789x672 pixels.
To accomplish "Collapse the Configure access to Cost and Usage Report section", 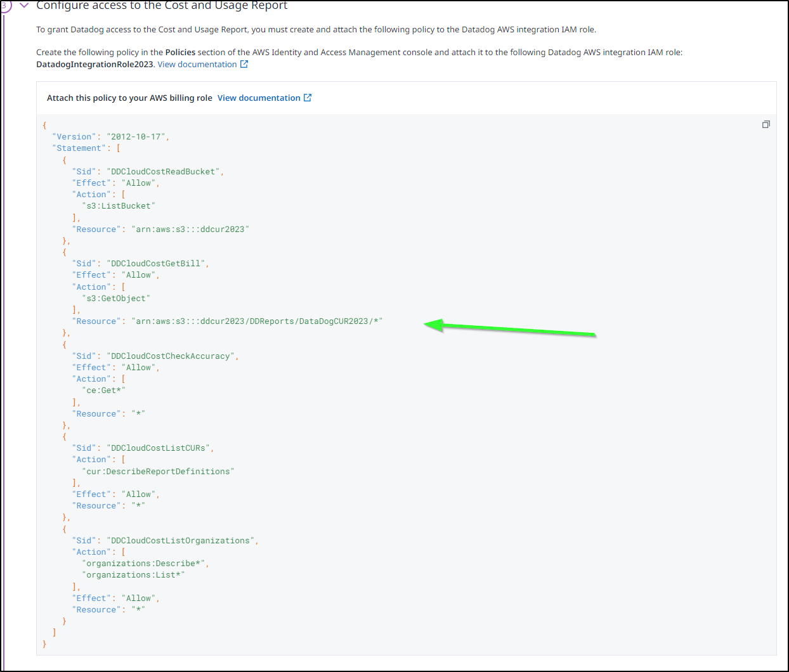I will 24,5.
